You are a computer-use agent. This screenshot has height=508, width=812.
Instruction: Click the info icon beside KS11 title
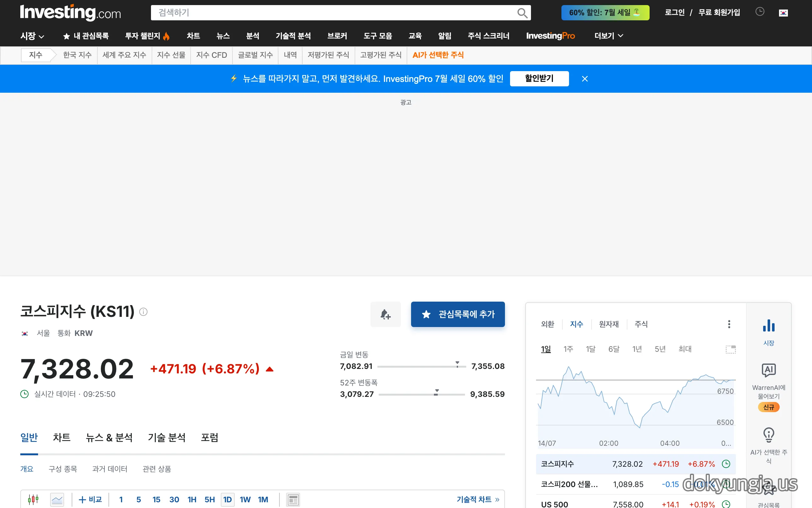pos(143,312)
